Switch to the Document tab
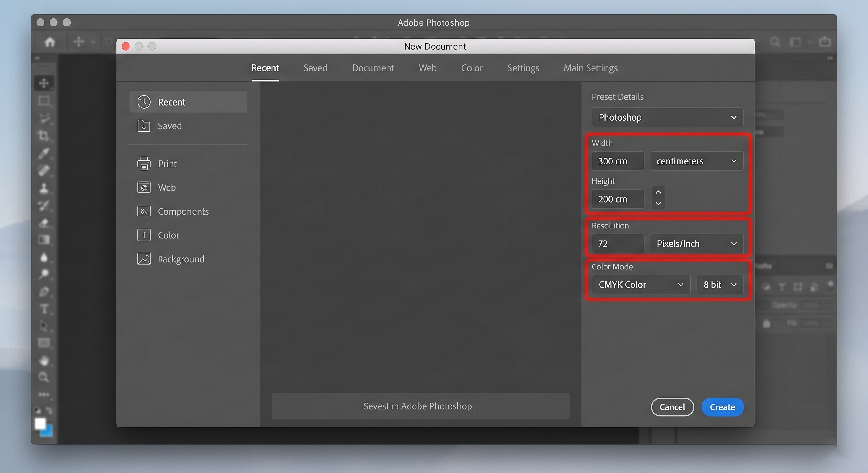 point(373,68)
